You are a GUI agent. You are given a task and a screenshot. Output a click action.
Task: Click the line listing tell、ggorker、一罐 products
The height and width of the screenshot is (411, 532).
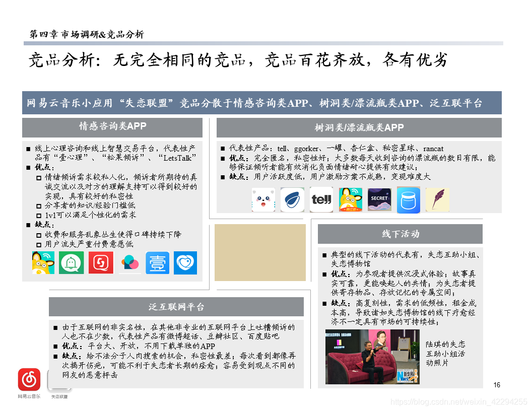(336, 148)
